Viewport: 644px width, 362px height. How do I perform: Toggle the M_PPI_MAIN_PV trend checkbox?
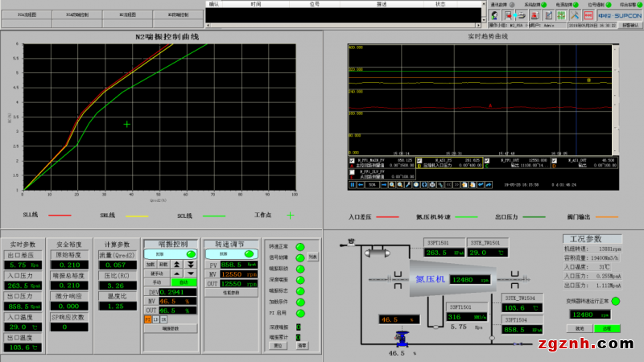coord(352,161)
